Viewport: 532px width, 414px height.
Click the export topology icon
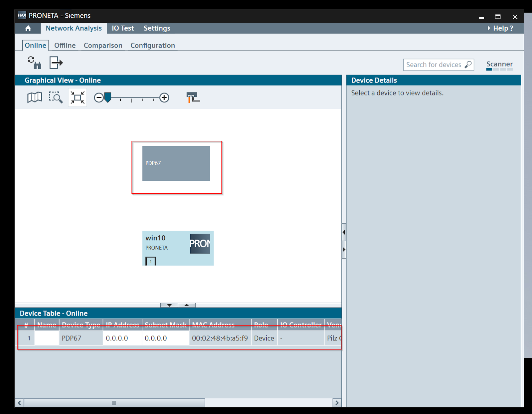point(56,63)
